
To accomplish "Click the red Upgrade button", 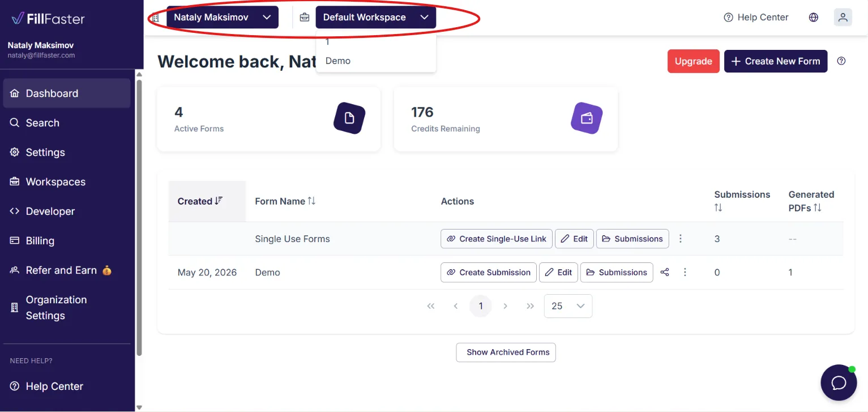I will (x=694, y=61).
